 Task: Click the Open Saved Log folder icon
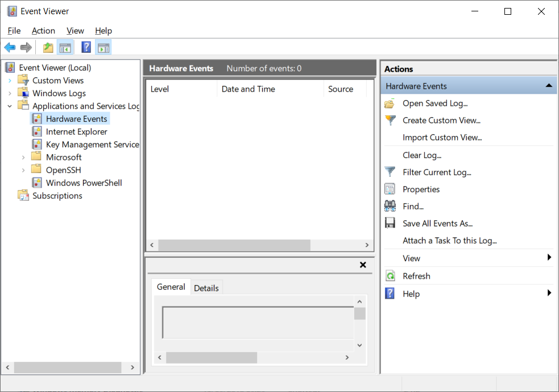click(x=390, y=104)
